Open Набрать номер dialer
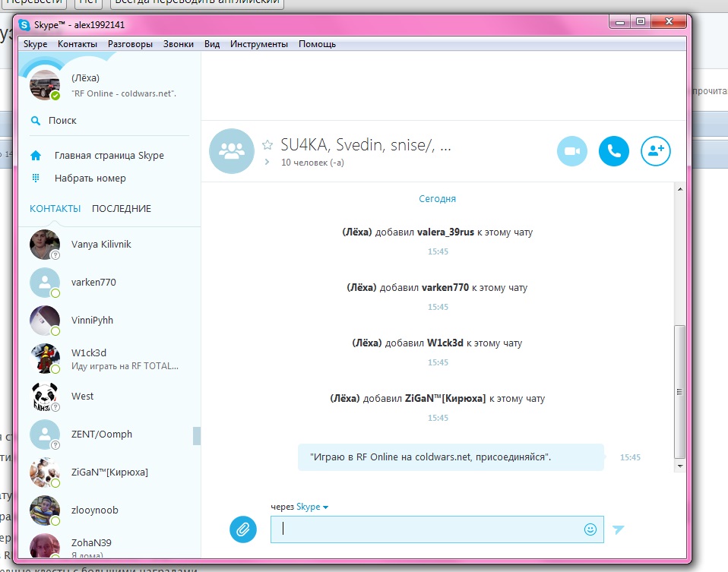Image resolution: width=728 pixels, height=572 pixels. (x=90, y=179)
